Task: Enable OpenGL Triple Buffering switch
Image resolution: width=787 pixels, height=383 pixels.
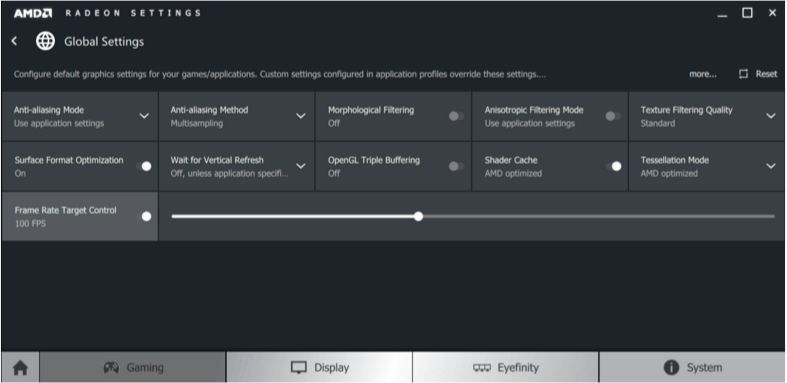Action: click(456, 166)
